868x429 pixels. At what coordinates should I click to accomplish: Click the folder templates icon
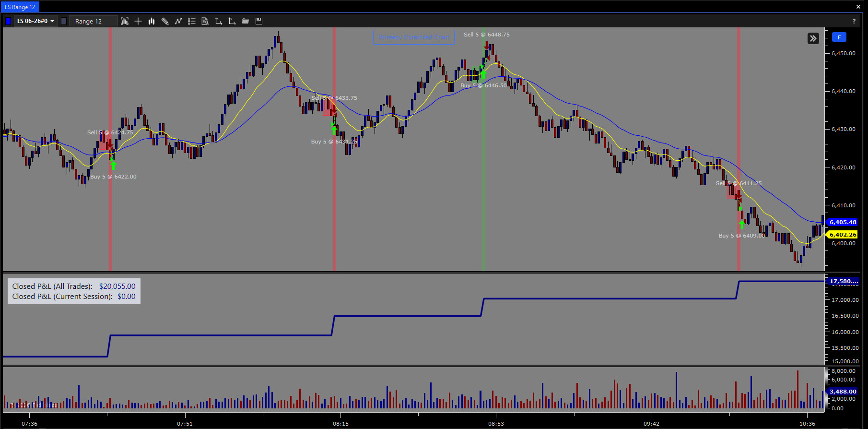pos(246,21)
